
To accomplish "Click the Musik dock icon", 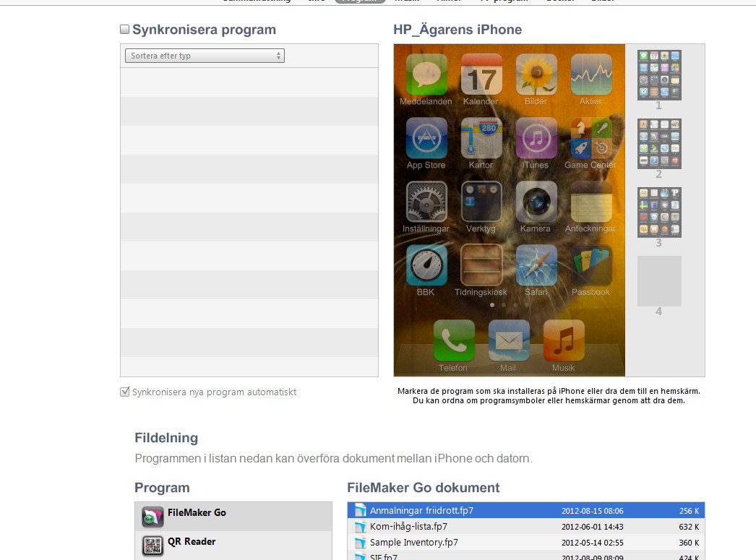I will pyautogui.click(x=564, y=340).
